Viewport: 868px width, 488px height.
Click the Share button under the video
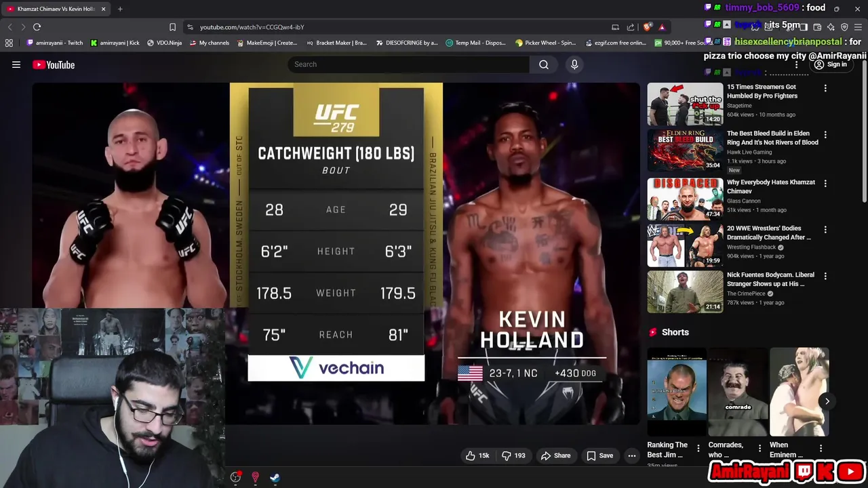coord(555,455)
